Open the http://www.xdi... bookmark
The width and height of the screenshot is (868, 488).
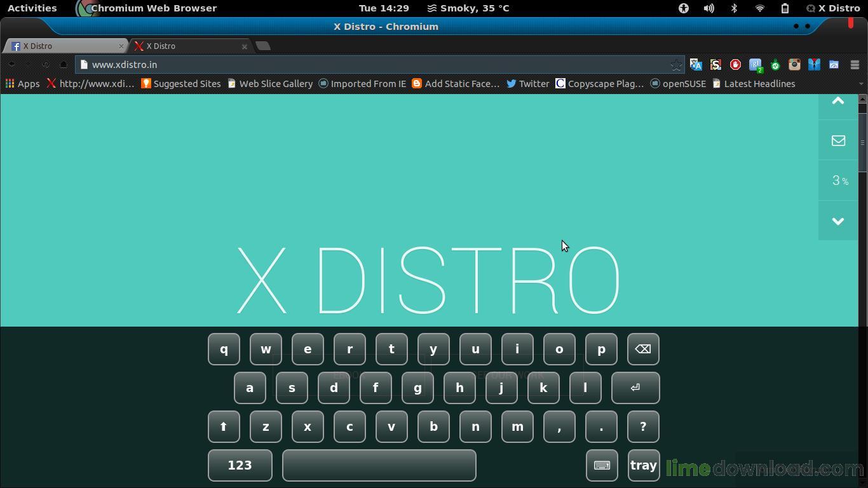pos(90,84)
